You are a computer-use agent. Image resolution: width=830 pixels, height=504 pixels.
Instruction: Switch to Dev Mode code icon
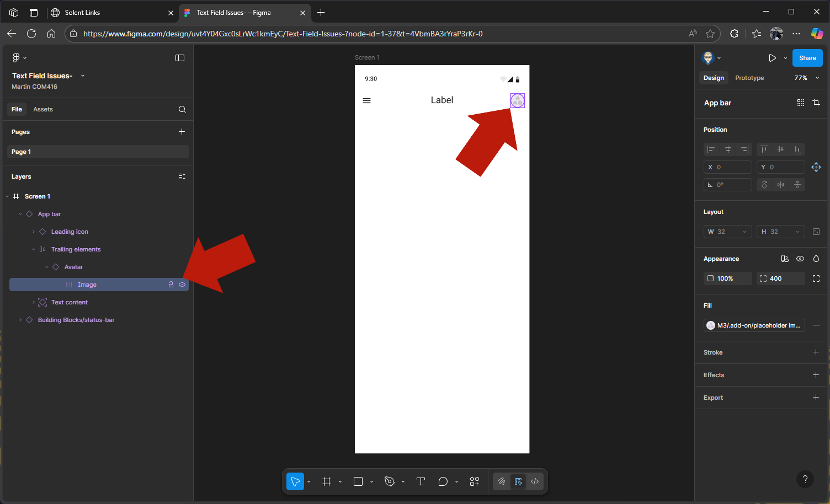click(x=535, y=481)
